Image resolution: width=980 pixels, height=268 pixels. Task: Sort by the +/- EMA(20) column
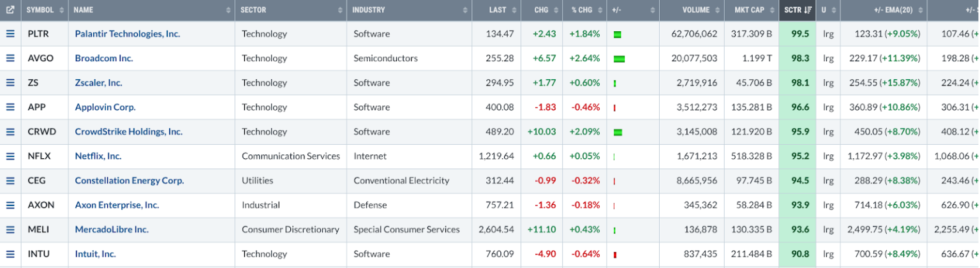pos(883,10)
